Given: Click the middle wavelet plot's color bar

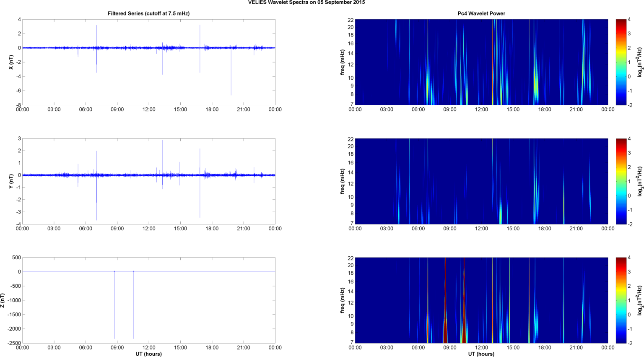Looking at the screenshot, I should tap(621, 181).
